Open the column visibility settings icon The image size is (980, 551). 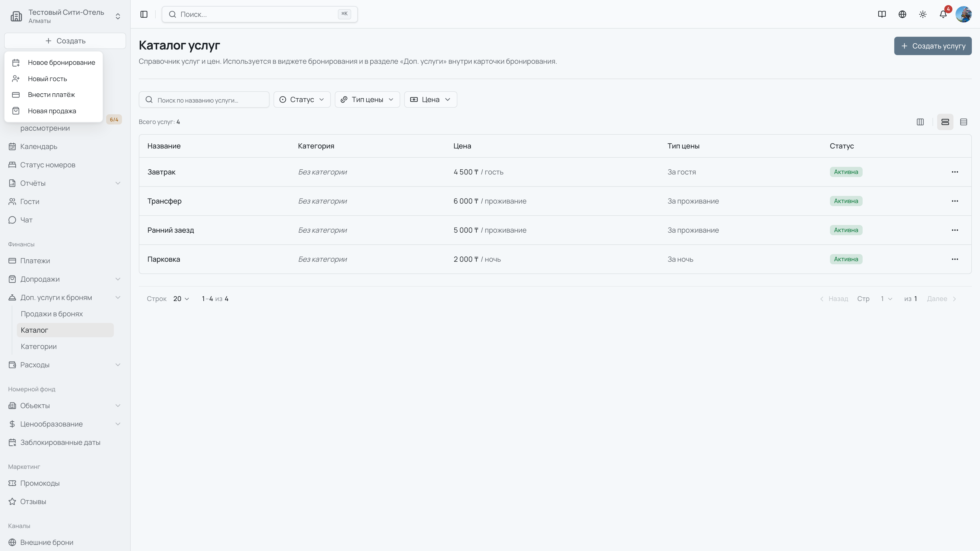point(920,122)
